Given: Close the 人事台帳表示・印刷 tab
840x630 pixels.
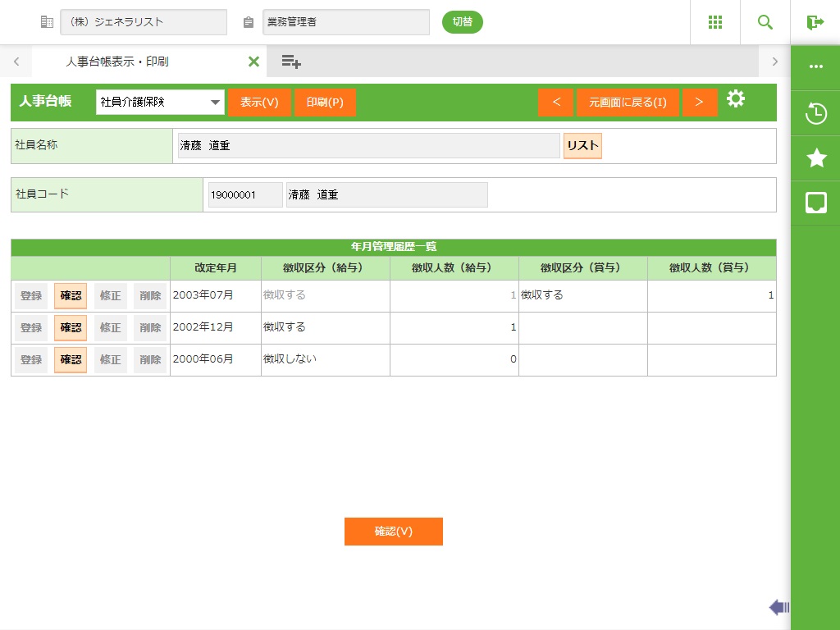Looking at the screenshot, I should 253,62.
